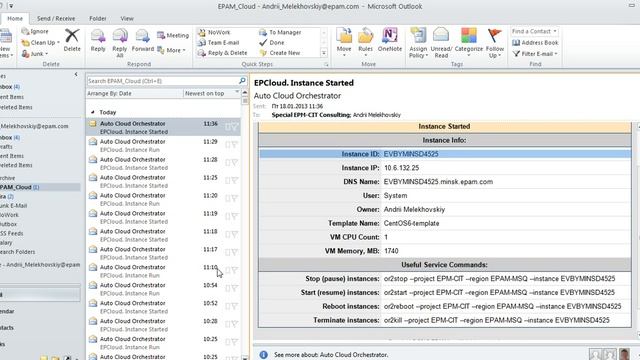Open the Move button menu
This screenshot has width=640, height=360.
[x=344, y=42]
